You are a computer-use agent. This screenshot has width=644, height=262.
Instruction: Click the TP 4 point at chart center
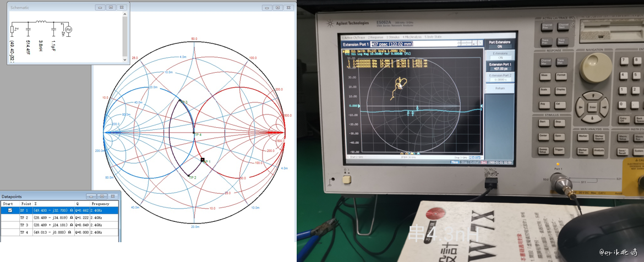(x=194, y=133)
